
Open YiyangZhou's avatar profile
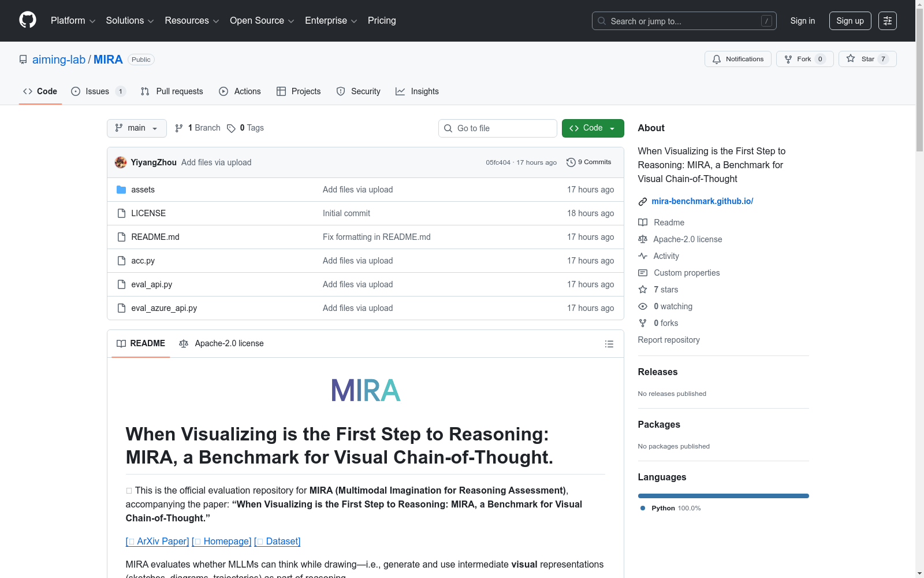click(121, 162)
